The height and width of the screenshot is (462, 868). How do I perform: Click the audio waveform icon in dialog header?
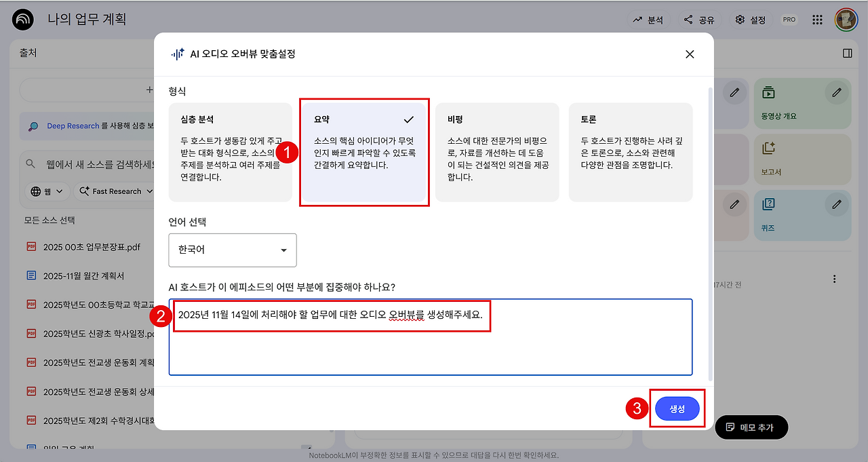[x=178, y=54]
